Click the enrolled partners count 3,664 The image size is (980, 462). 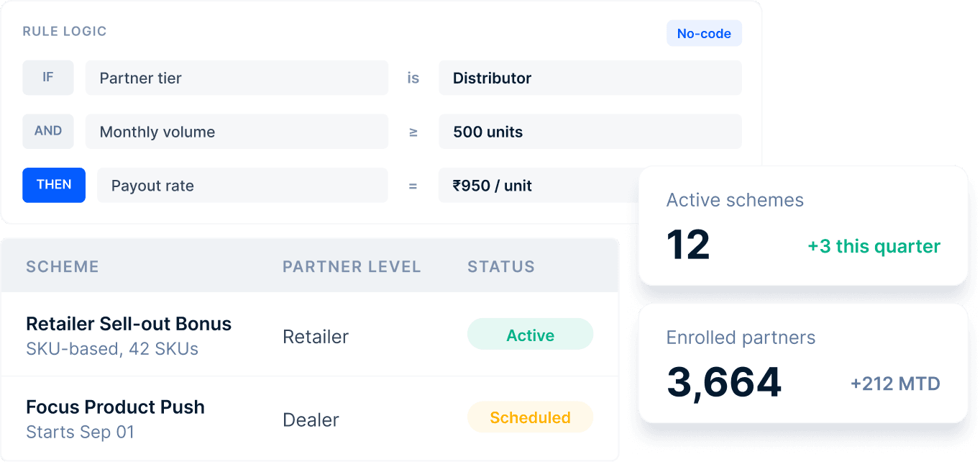(x=724, y=383)
